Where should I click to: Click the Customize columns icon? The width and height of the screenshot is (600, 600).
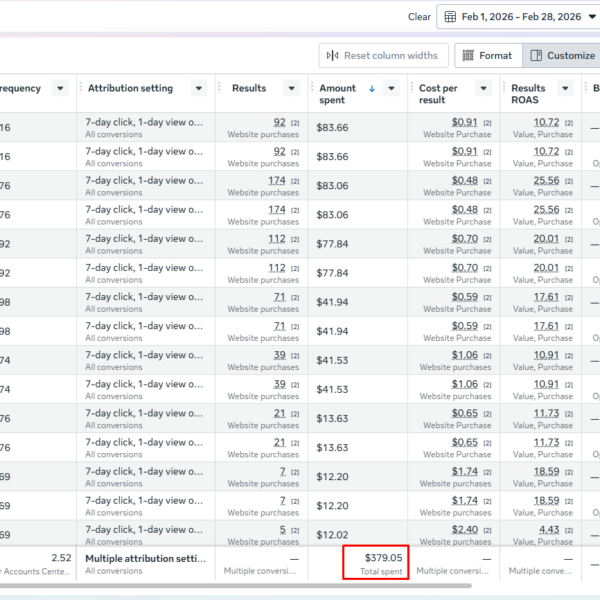coord(537,56)
